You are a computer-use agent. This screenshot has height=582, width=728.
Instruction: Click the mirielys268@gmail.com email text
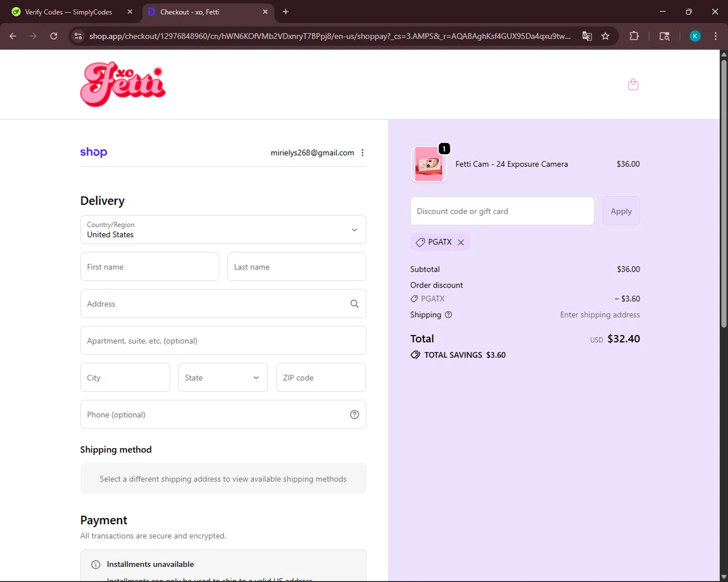(312, 153)
